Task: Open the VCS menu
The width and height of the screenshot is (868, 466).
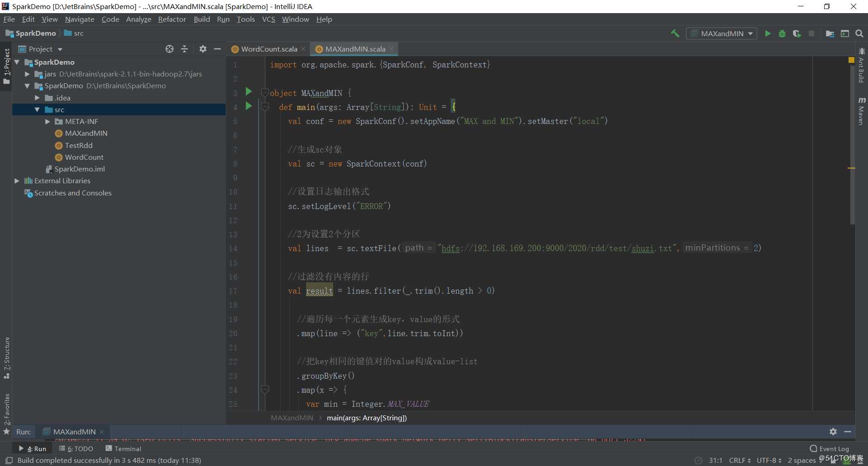Action: point(269,19)
